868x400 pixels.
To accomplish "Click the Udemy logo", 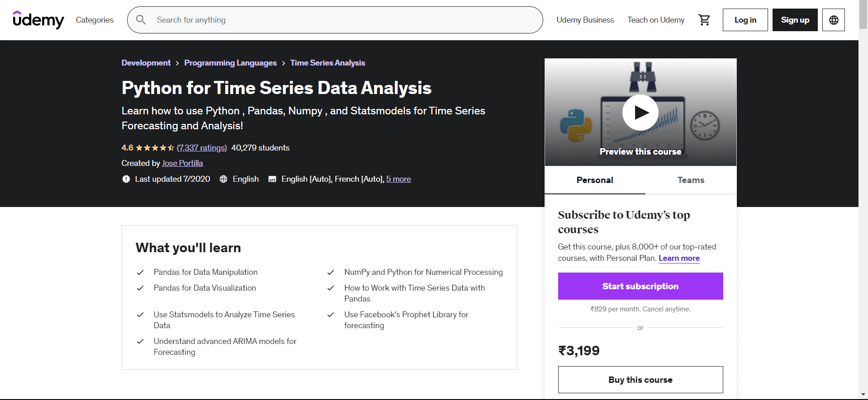I will point(38,20).
